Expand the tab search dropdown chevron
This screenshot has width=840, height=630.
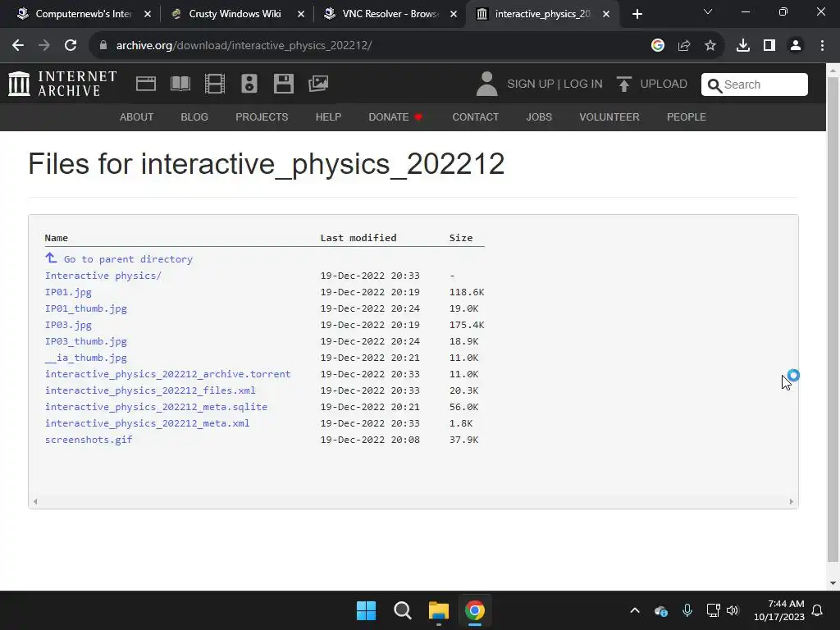[x=708, y=11]
